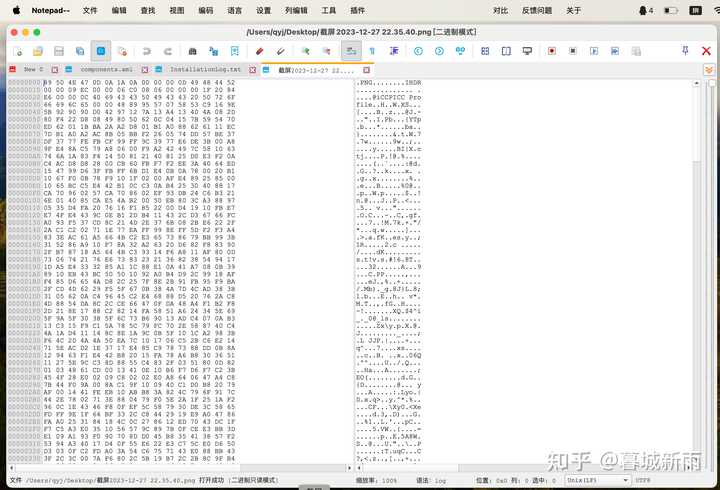
Task: Click the QQ notification icon in menu bar
Action: (x=646, y=10)
